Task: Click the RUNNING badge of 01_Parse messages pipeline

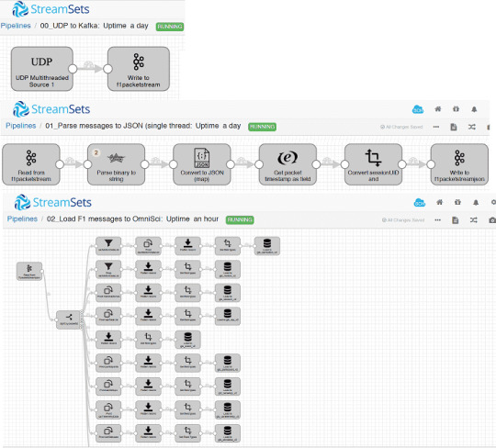Action: coord(262,127)
